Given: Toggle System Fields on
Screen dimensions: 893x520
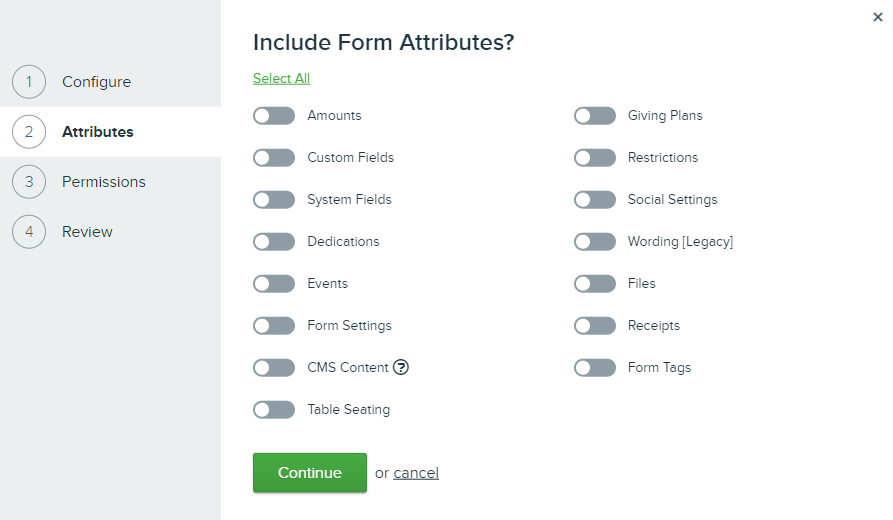Looking at the screenshot, I should [274, 200].
